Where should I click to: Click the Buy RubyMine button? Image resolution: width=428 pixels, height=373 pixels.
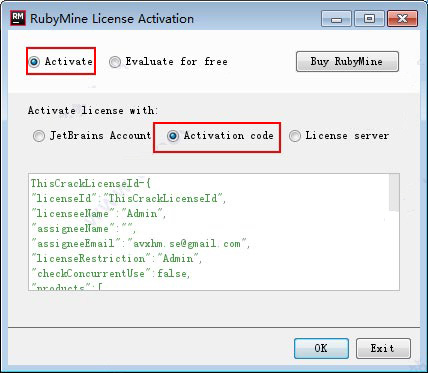[347, 61]
